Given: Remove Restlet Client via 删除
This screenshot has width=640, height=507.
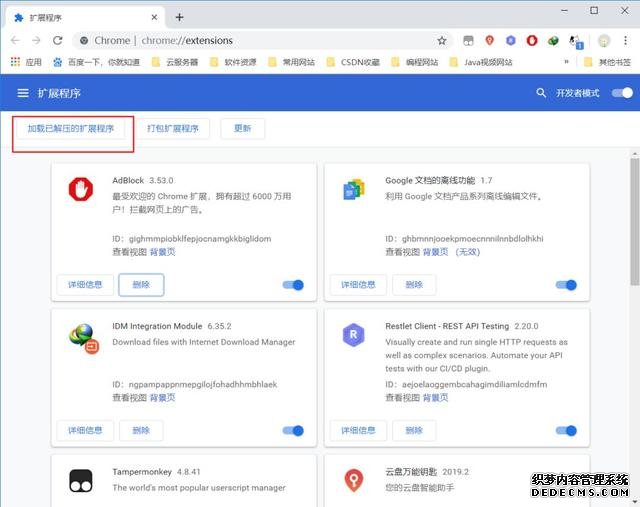Looking at the screenshot, I should (414, 430).
